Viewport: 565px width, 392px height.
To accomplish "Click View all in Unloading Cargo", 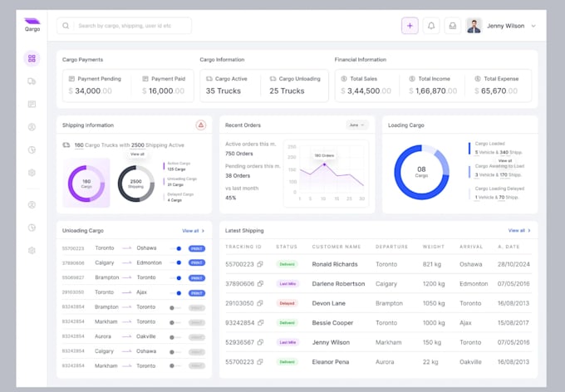I will (x=192, y=231).
